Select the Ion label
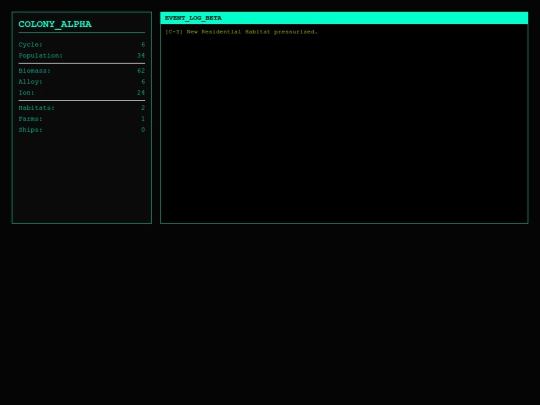 pyautogui.click(x=27, y=93)
